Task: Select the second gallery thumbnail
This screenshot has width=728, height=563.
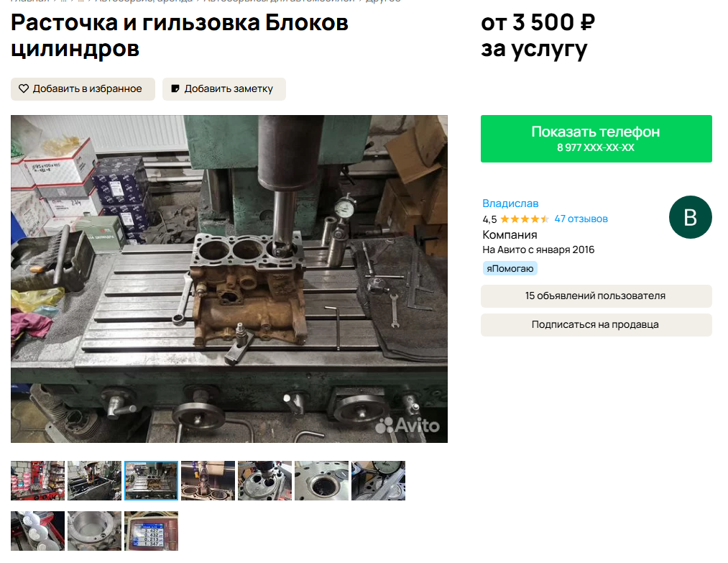Action: coord(94,480)
